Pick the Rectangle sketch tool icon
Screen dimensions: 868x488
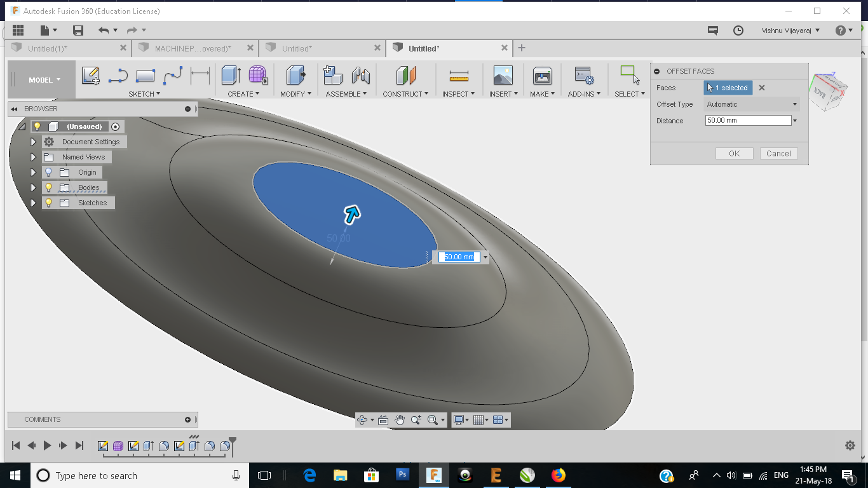(146, 76)
